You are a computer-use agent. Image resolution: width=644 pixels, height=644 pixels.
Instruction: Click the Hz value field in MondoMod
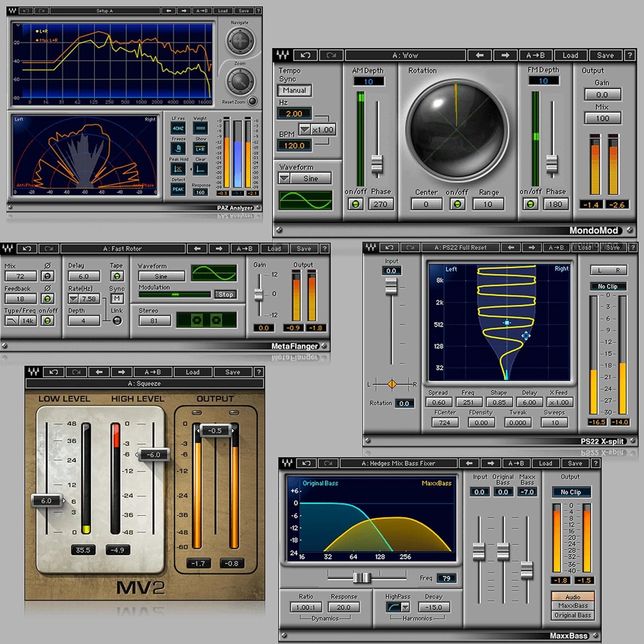[295, 113]
